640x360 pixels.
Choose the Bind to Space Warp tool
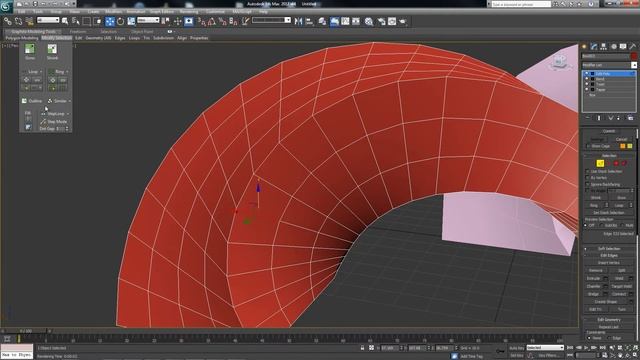29,21
